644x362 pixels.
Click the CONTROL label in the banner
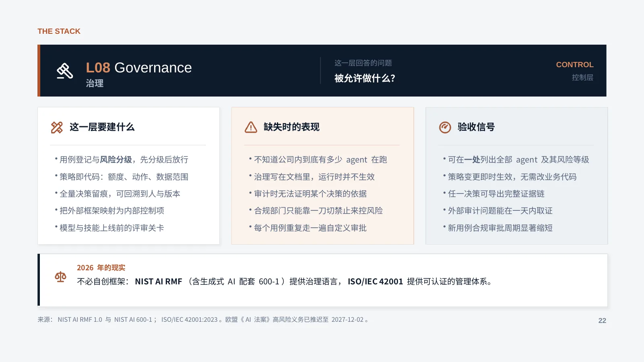pos(574,65)
